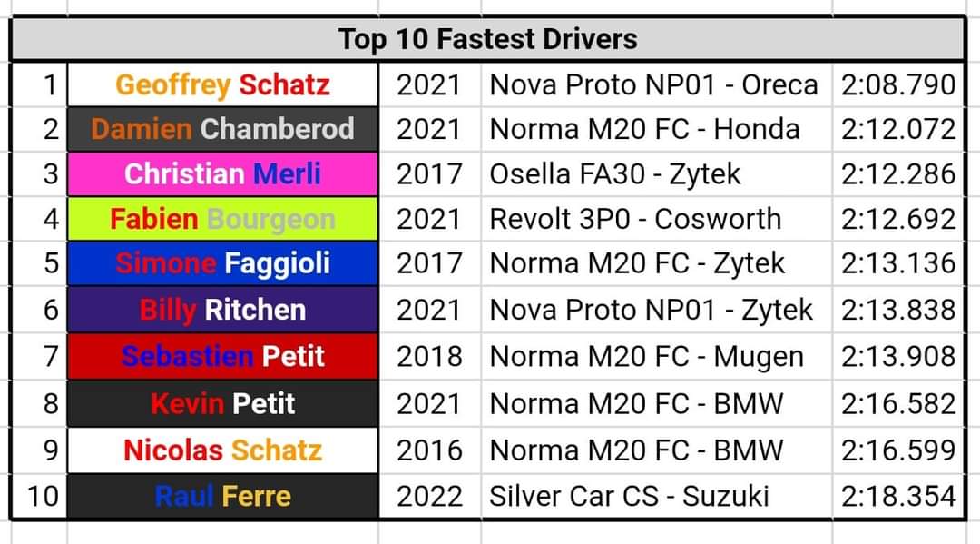980x544 pixels.
Task: Click the Geoffrey Schatz name cell
Action: coord(222,84)
